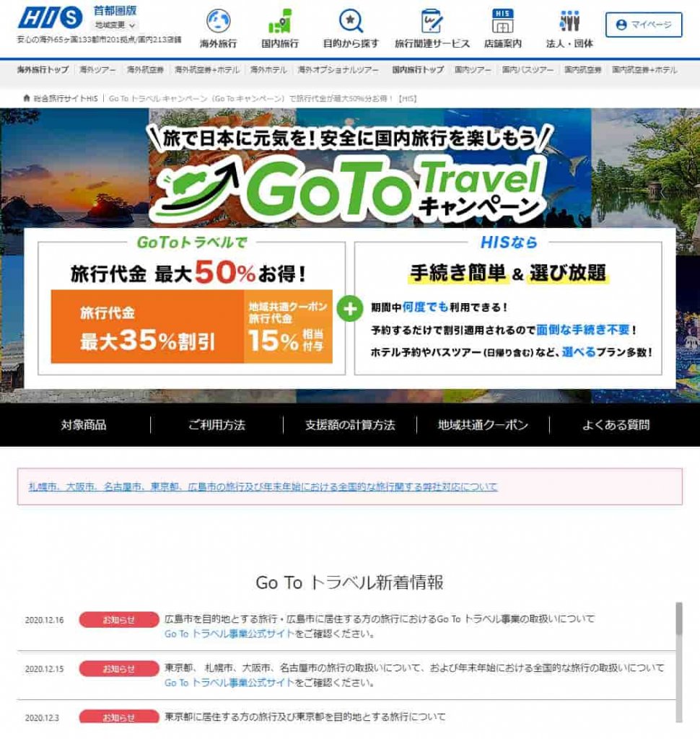Click the 首都圏版 region label
Viewport: 700px width, 739px height.
[115, 11]
